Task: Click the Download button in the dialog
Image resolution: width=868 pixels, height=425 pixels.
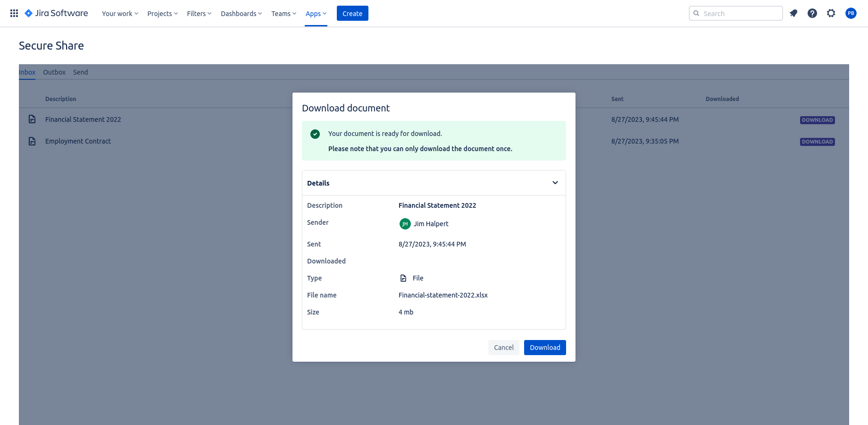Action: (545, 348)
